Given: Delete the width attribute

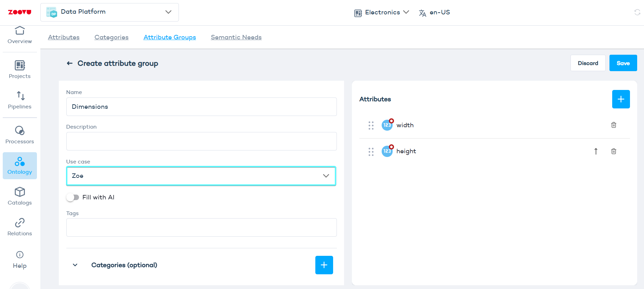Looking at the screenshot, I should click(x=614, y=125).
